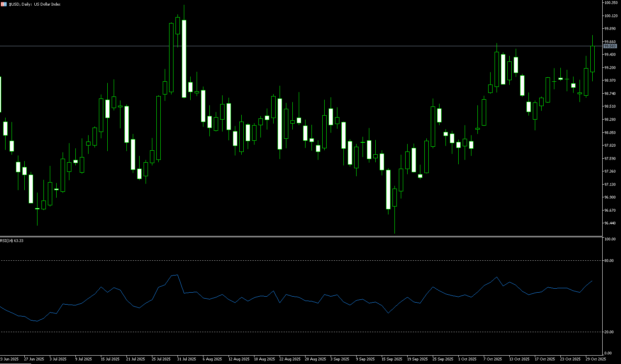The width and height of the screenshot is (621, 364).
Task: Click the 31 Jul 2025 date label
Action: 186,359
